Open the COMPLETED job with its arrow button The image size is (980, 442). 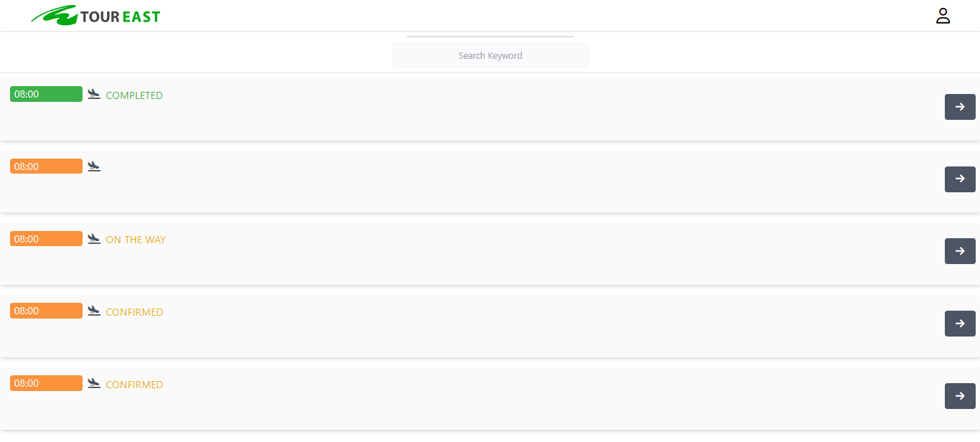pyautogui.click(x=960, y=107)
